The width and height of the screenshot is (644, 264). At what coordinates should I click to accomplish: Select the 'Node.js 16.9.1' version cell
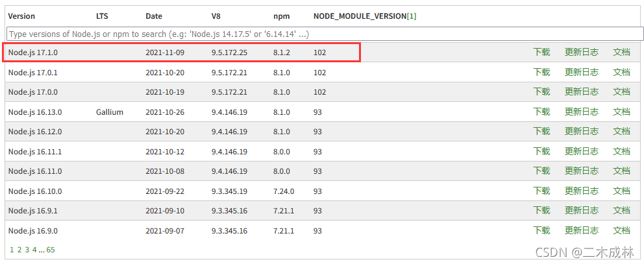(x=33, y=211)
